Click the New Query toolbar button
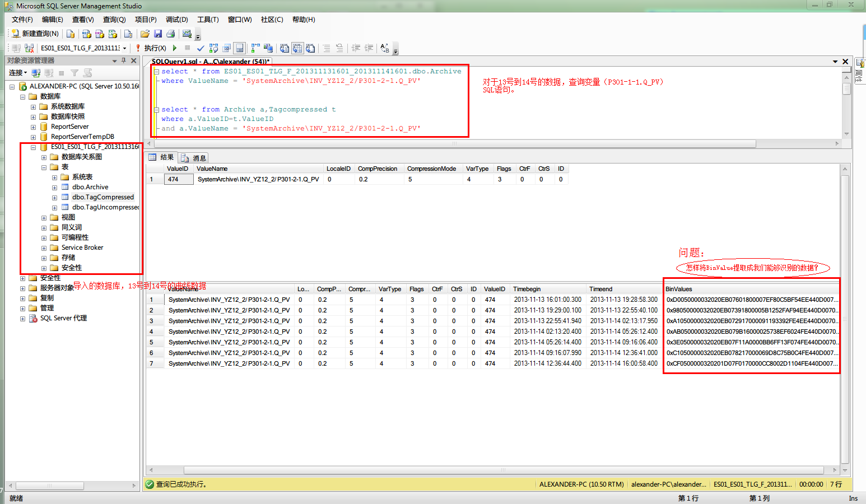 coord(35,34)
